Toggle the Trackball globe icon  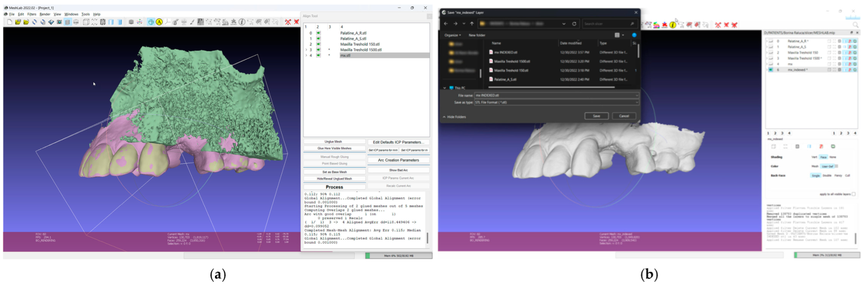151,22
